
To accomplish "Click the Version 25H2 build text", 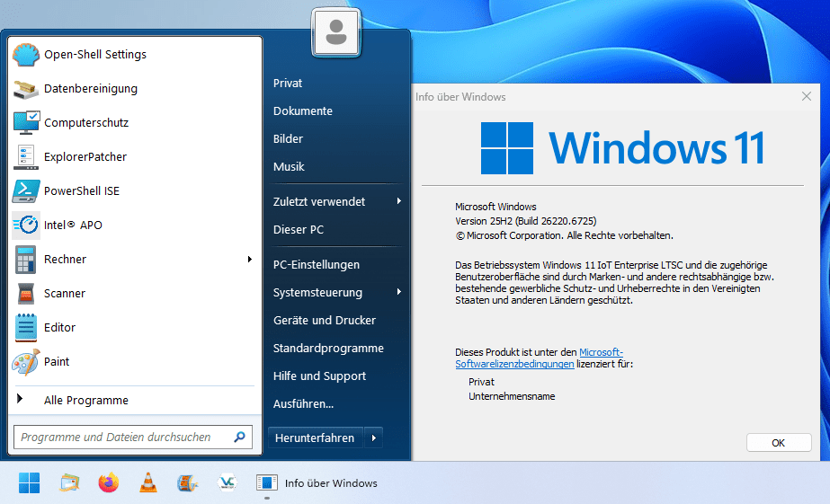I will click(526, 221).
